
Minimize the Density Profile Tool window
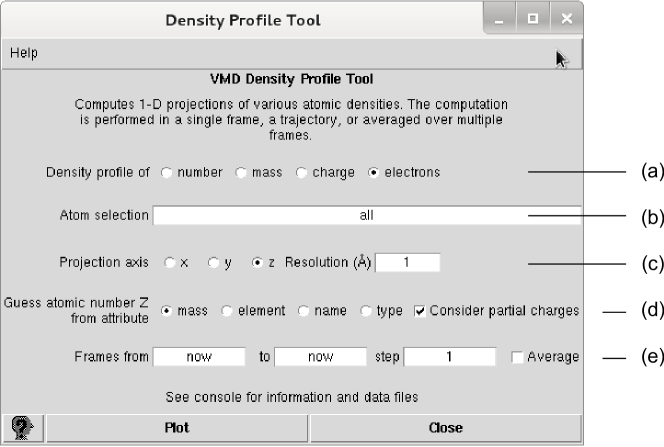(x=499, y=19)
